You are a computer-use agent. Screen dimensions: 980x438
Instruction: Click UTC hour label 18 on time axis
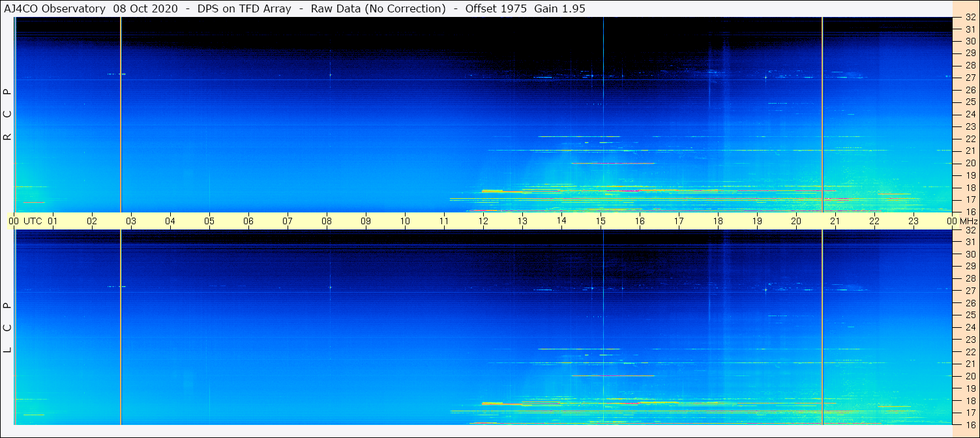pos(718,221)
